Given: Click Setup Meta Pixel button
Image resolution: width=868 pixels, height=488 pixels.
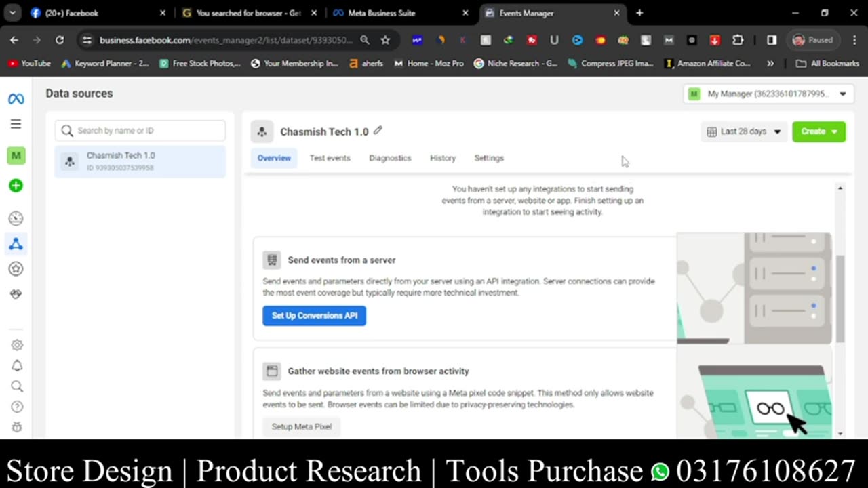Looking at the screenshot, I should pos(302,427).
